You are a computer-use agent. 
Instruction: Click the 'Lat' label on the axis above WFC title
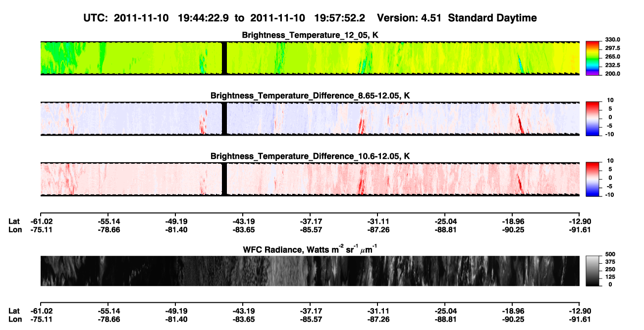14,221
